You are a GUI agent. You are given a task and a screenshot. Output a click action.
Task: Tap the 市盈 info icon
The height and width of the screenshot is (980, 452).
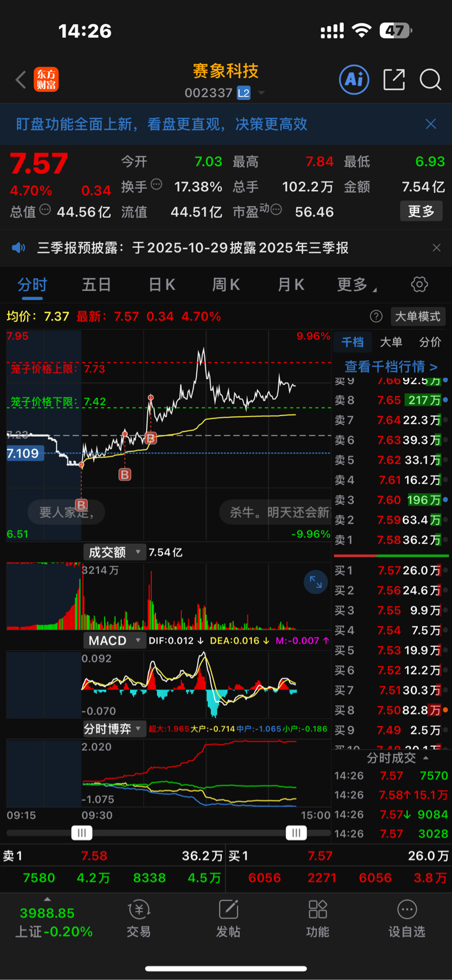click(x=276, y=210)
